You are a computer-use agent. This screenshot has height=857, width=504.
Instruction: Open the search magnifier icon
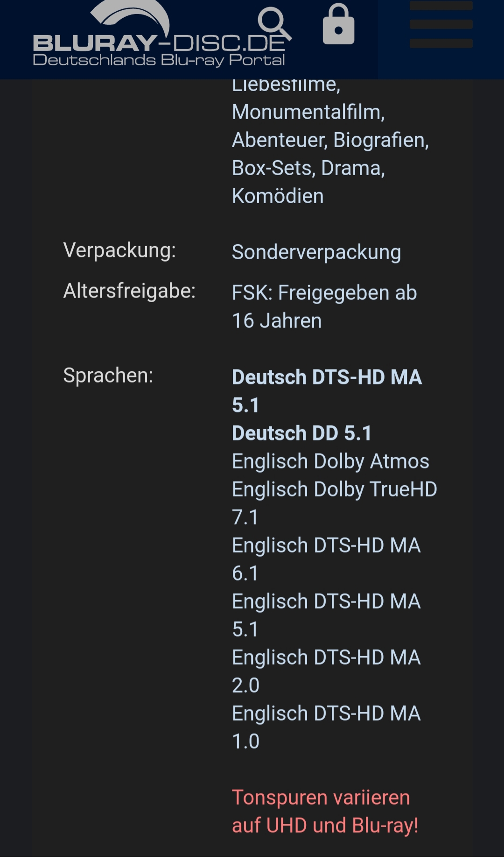click(274, 23)
